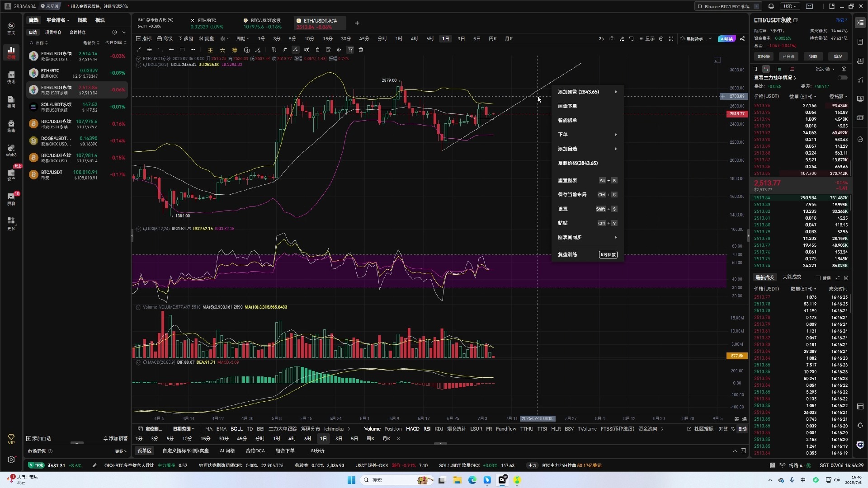This screenshot has width=868, height=488.
Task: Open the 日常范围 dropdown at chart bottom
Action: coord(184,429)
